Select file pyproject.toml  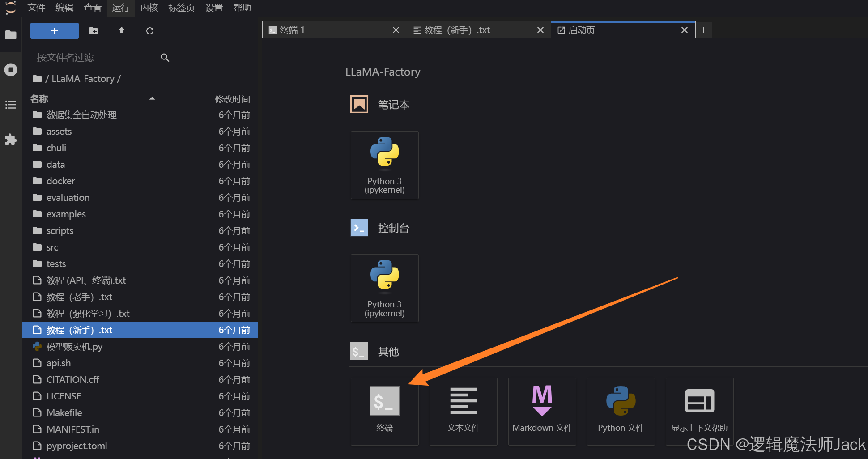click(x=140, y=446)
